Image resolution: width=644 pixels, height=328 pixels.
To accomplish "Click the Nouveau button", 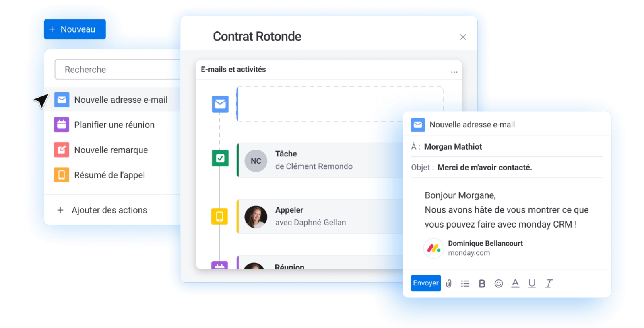I will tap(75, 29).
